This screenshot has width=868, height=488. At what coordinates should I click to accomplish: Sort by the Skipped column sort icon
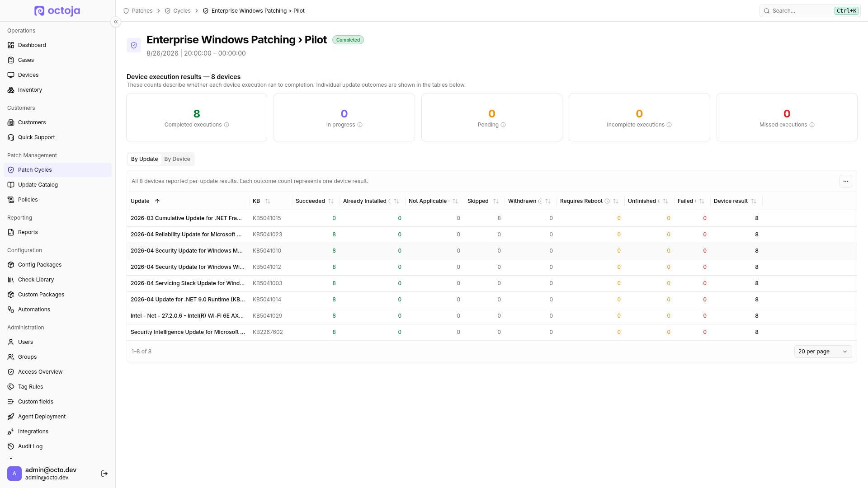(496, 201)
